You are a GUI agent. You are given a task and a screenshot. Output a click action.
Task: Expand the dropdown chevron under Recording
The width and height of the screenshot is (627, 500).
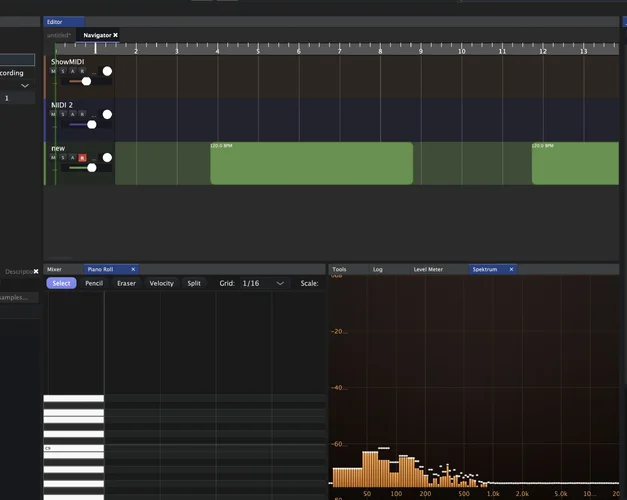25,86
